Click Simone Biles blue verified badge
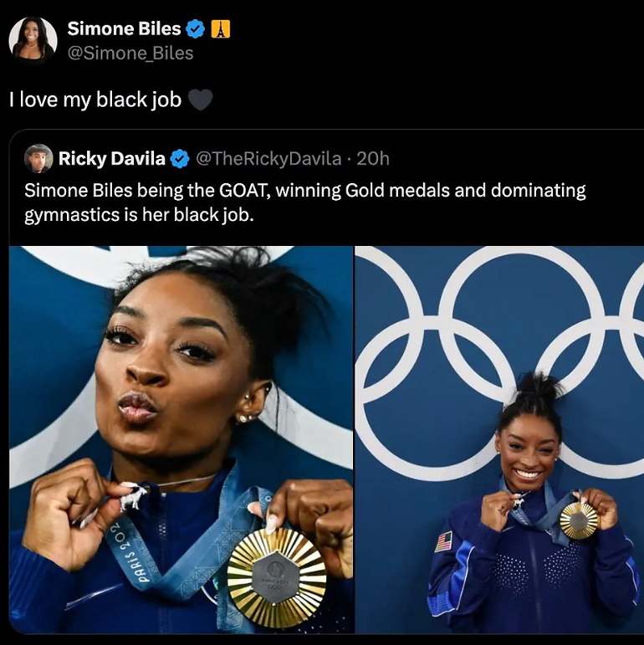Image resolution: width=644 pixels, height=645 pixels. pos(196,28)
